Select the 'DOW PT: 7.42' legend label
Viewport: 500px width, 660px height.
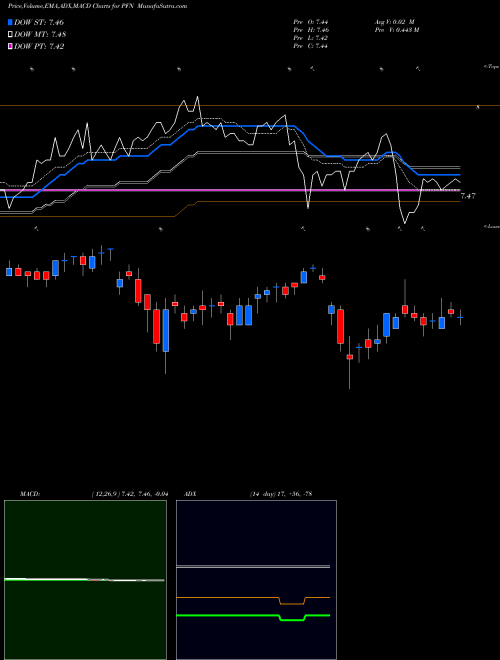pyautogui.click(x=39, y=47)
